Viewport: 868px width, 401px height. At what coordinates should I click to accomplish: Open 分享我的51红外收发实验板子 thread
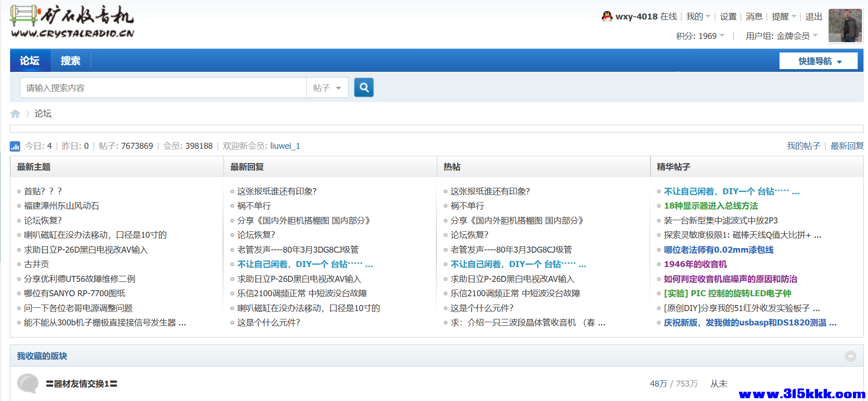742,308
